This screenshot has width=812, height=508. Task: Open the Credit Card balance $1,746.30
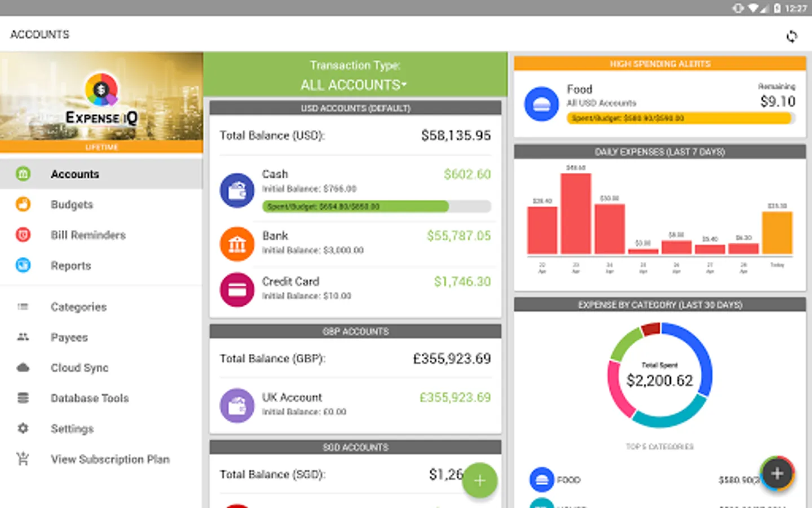click(462, 282)
